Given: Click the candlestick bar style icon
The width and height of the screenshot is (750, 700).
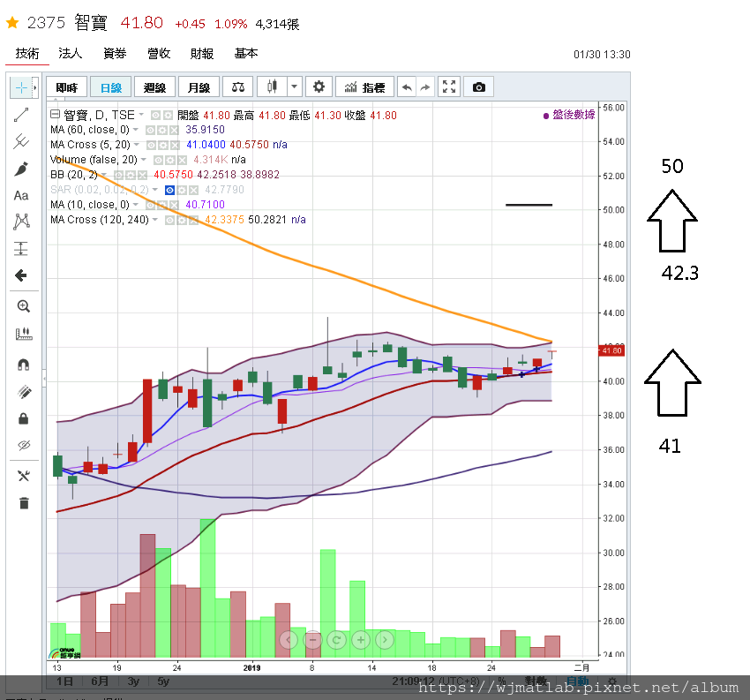Looking at the screenshot, I should pos(272,87).
